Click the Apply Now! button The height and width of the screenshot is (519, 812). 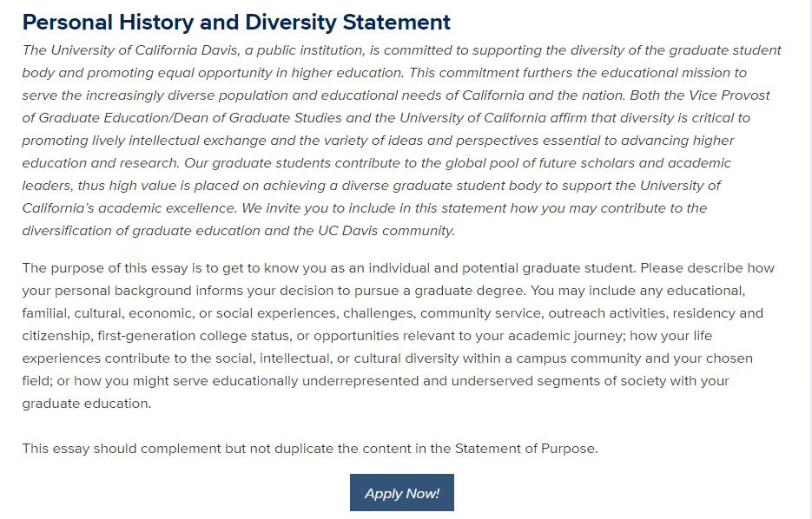(401, 493)
